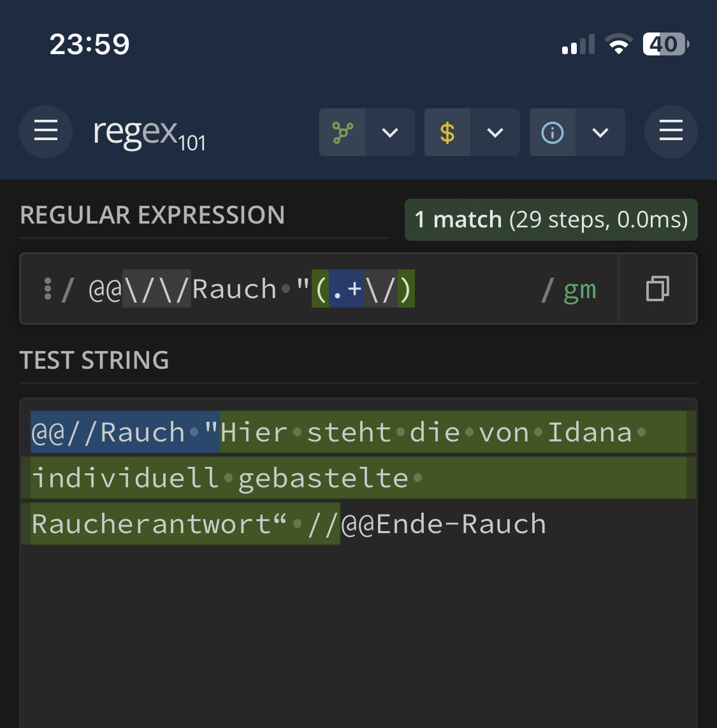Click the blue info circle icon
This screenshot has height=728, width=717.
pyautogui.click(x=553, y=132)
